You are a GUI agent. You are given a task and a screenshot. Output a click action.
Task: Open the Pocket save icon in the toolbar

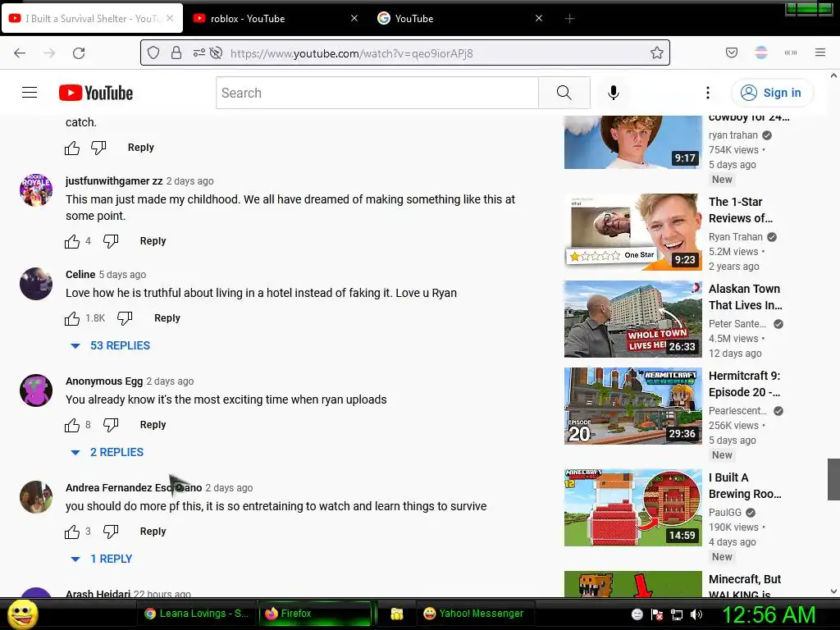tap(732, 52)
